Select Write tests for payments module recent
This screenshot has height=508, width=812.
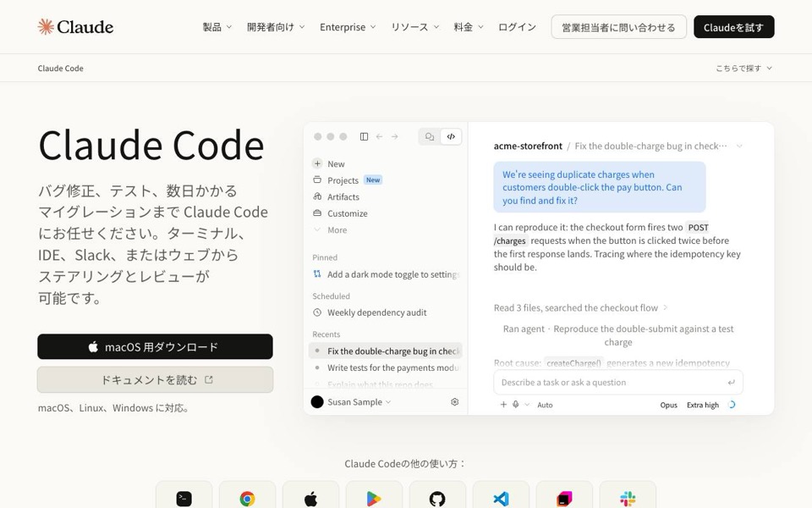(386, 367)
